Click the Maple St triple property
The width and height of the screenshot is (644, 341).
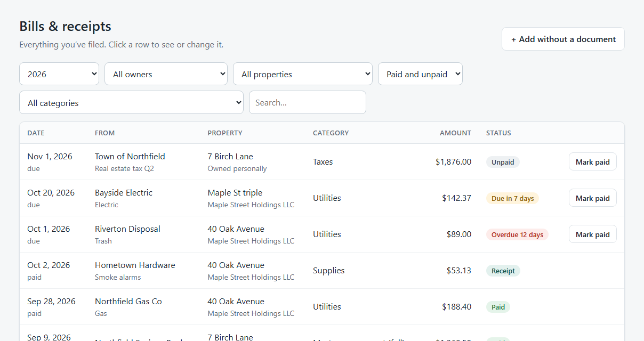235,193
